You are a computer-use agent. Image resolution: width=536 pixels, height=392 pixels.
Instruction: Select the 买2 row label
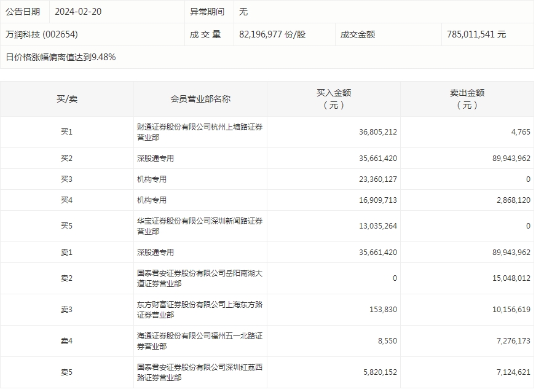coord(66,159)
